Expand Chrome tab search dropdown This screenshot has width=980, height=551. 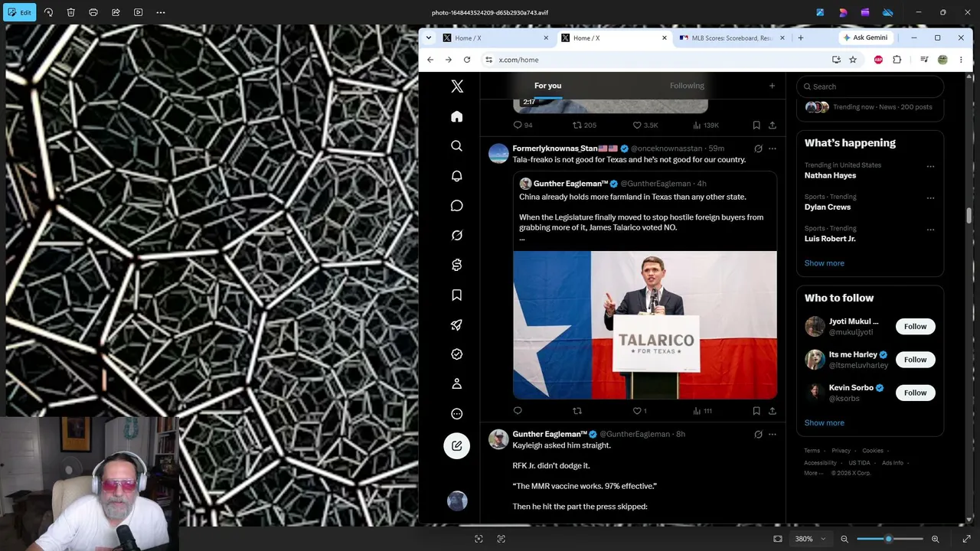[429, 37]
